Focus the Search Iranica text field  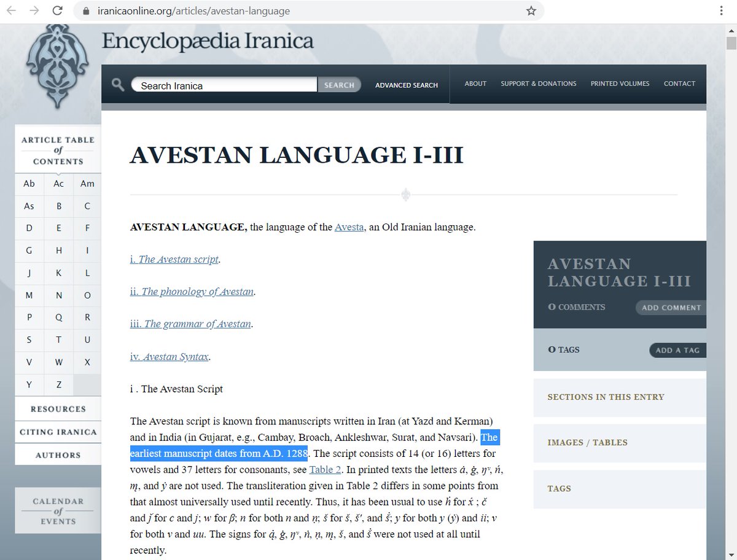pos(224,85)
